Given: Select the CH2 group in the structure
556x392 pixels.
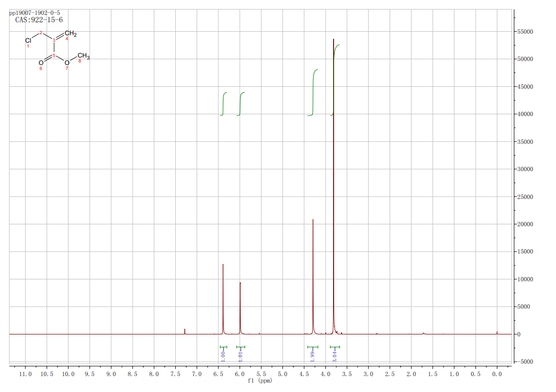Looking at the screenshot, I should tap(70, 34).
